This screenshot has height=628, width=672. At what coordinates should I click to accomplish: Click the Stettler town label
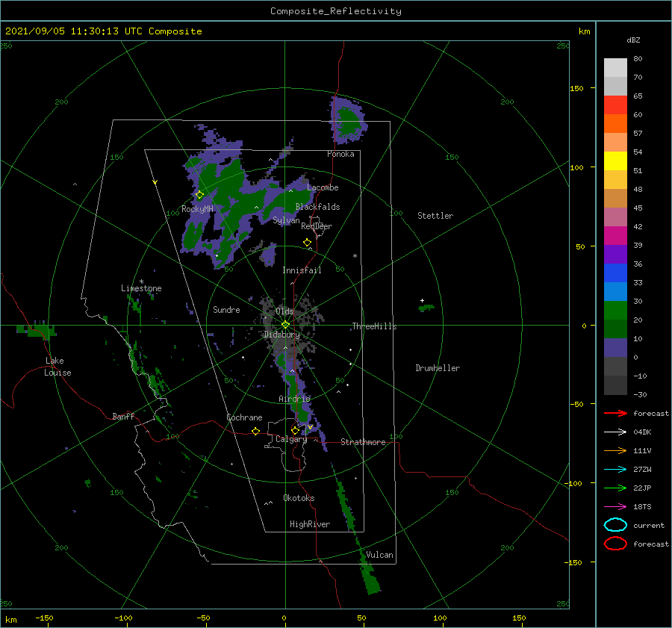coord(435,216)
